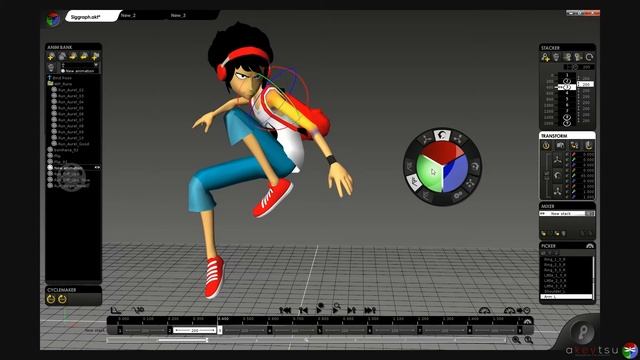The width and height of the screenshot is (640, 360).
Task: Select Shoulder L in the Picker list
Action: (555, 291)
